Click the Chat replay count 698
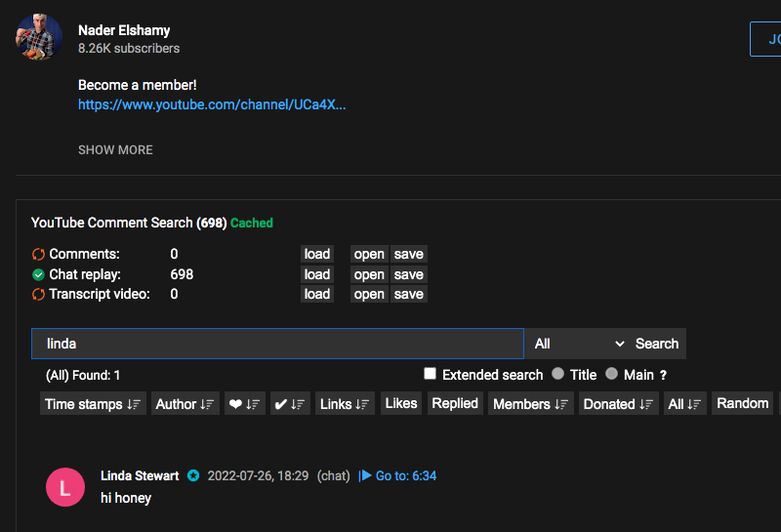 pos(182,274)
